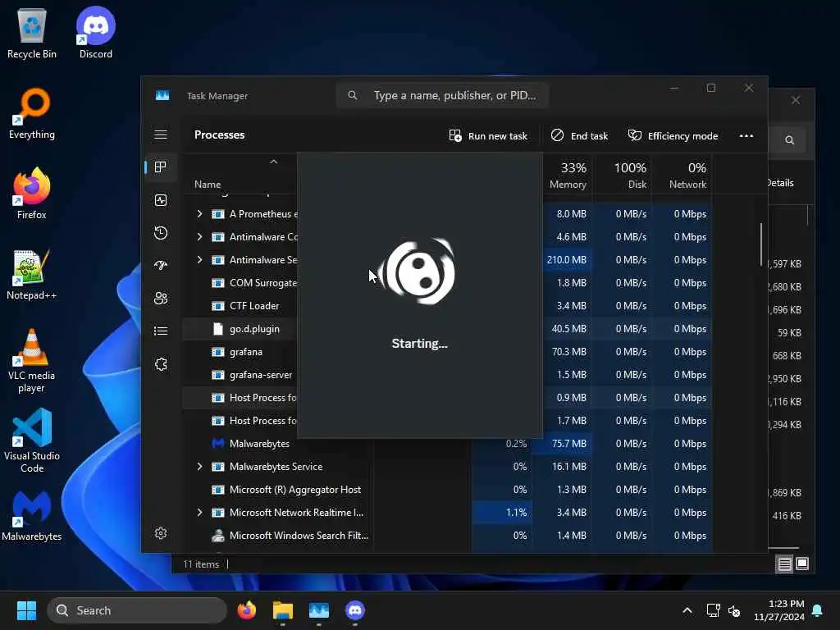Click the Task Manager search input field

(442, 95)
